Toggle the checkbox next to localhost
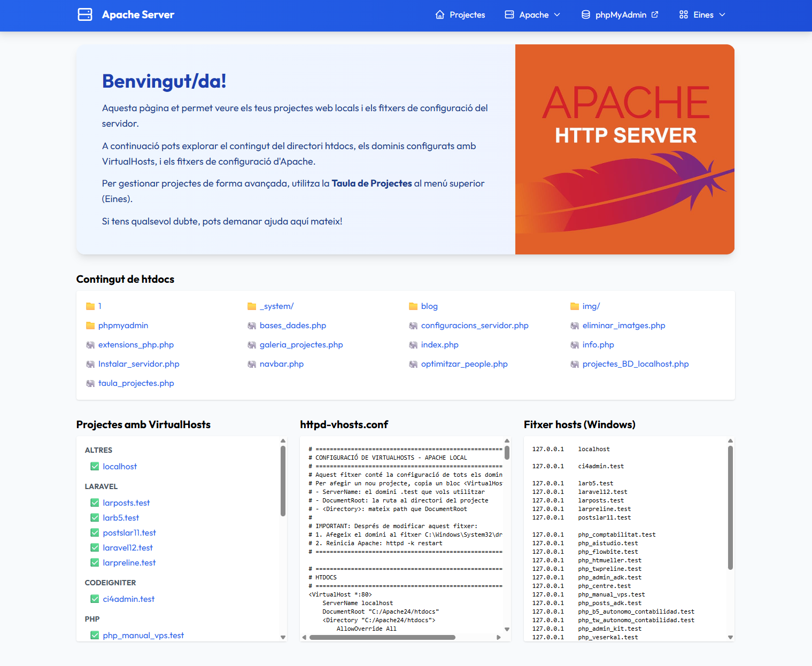Screen dimensions: 812x666 (95, 466)
